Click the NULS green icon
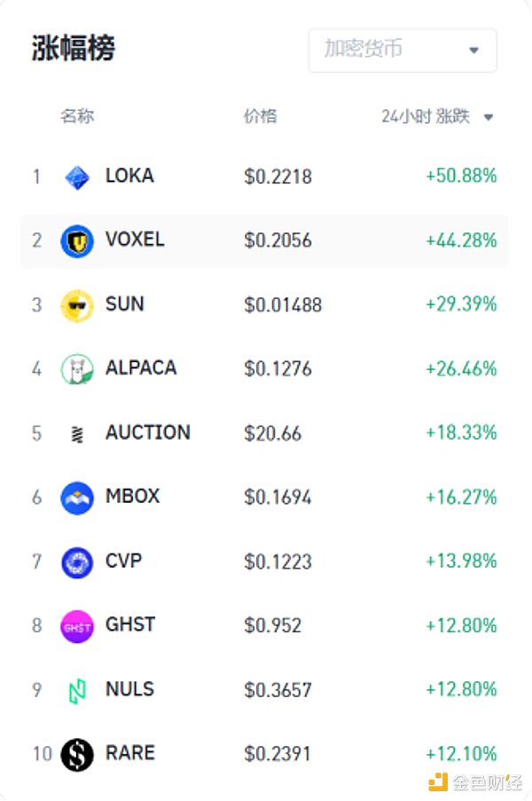 77,690
